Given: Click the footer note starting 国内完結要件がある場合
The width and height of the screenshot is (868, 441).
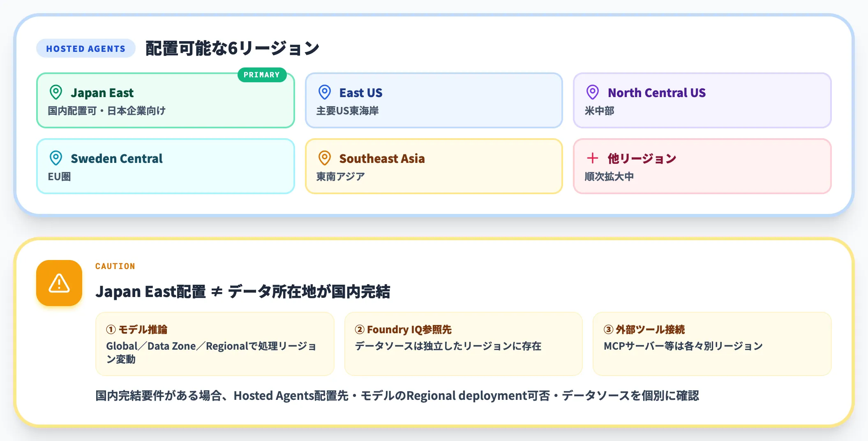Looking at the screenshot, I should coord(397,396).
